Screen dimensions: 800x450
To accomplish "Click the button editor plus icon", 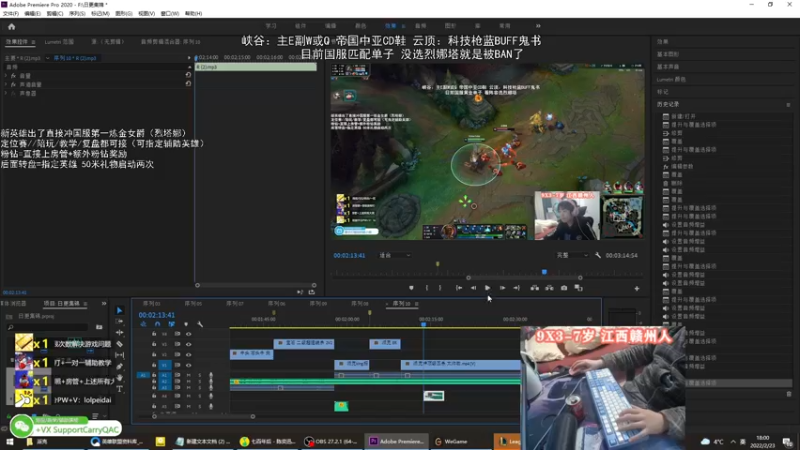I will (x=637, y=288).
